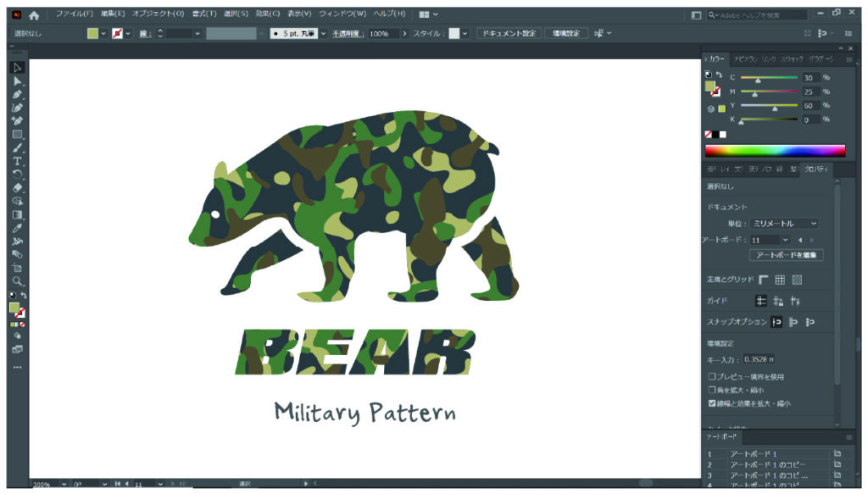Viewport: 868px width, 494px height.
Task: Change screen mode from toolbar bottom
Action: pos(17,350)
